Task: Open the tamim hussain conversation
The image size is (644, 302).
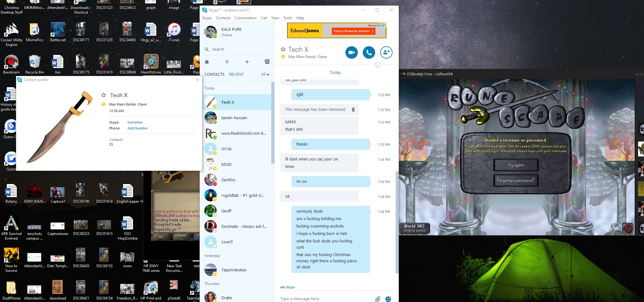Action: point(237,118)
